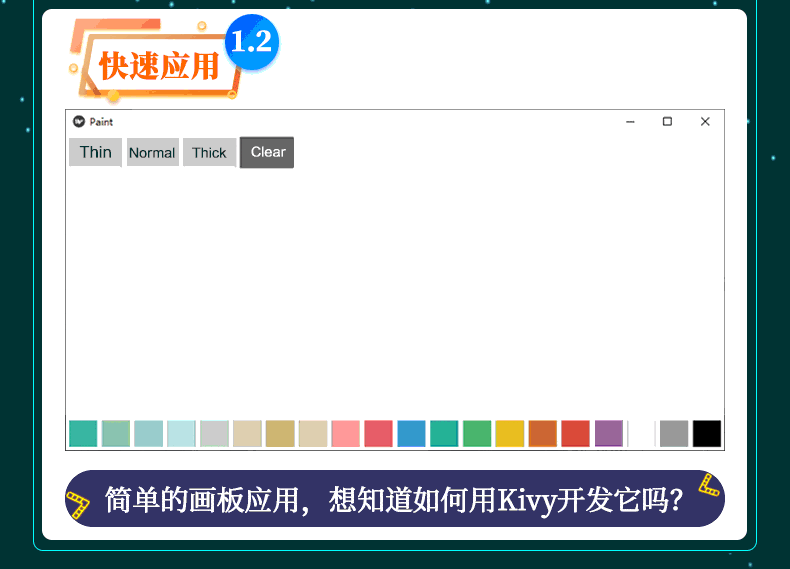The width and height of the screenshot is (790, 569).
Task: Choose the bright green swatch beside yellow
Action: click(x=477, y=434)
